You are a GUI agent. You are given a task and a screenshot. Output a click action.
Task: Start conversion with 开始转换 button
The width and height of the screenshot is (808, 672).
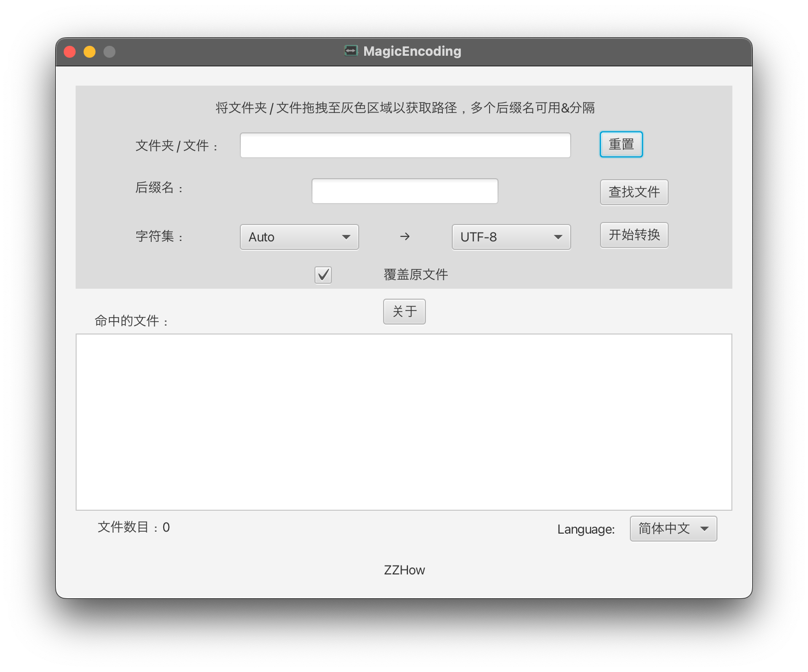coord(634,235)
